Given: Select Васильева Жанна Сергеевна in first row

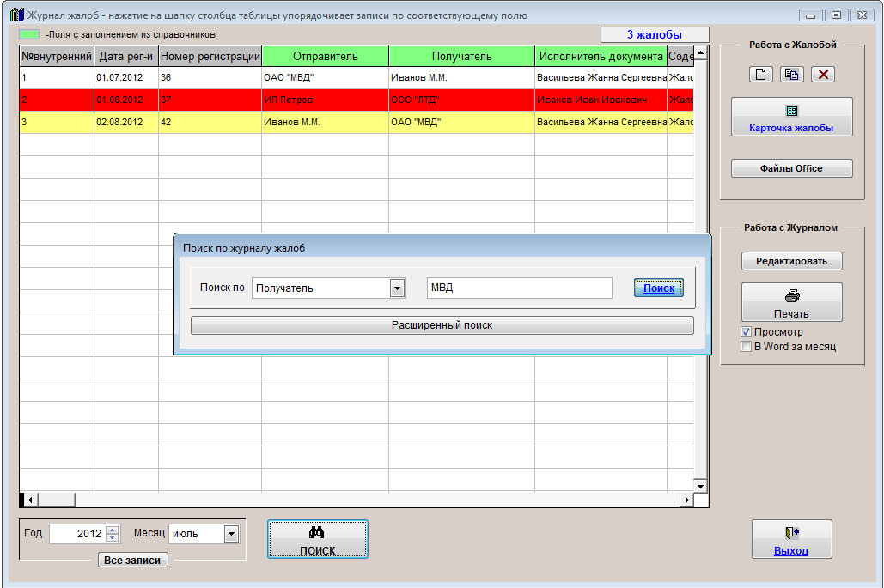Looking at the screenshot, I should point(601,78).
